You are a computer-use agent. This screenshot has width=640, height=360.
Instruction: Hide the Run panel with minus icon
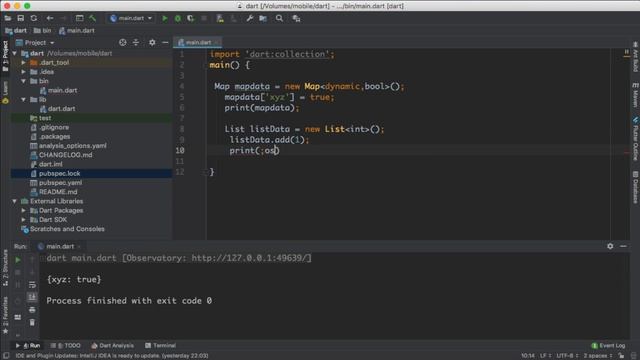coord(623,246)
